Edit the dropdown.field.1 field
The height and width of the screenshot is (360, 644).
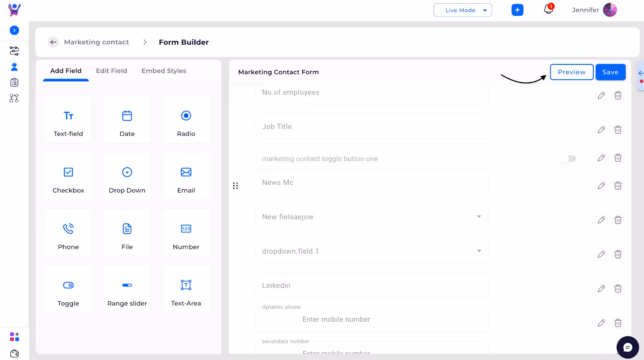pyautogui.click(x=601, y=254)
